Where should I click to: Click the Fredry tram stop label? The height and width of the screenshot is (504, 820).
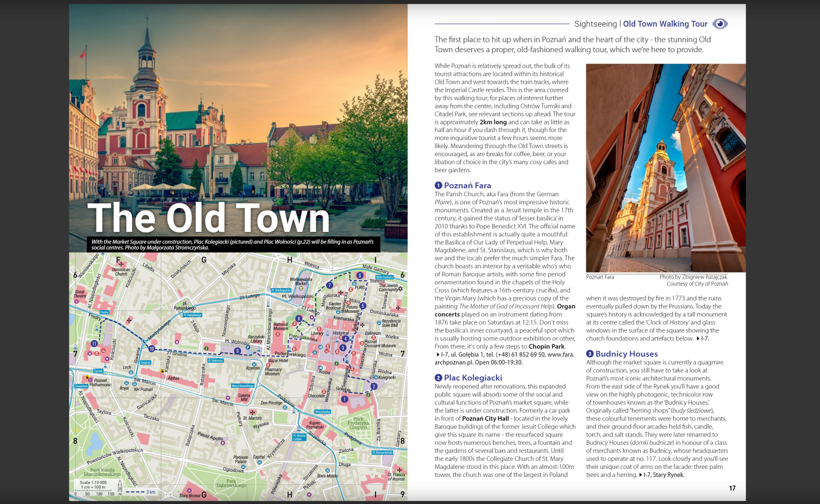point(104,312)
